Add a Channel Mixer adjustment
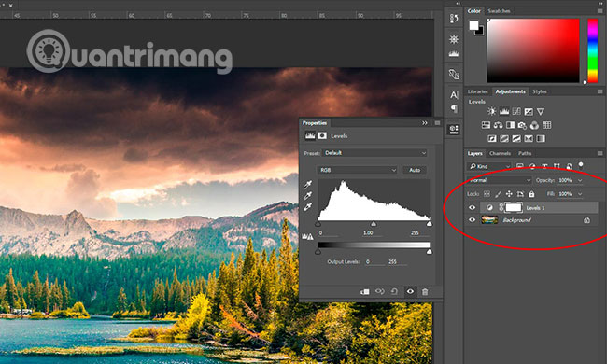This screenshot has width=607, height=364. [x=534, y=125]
